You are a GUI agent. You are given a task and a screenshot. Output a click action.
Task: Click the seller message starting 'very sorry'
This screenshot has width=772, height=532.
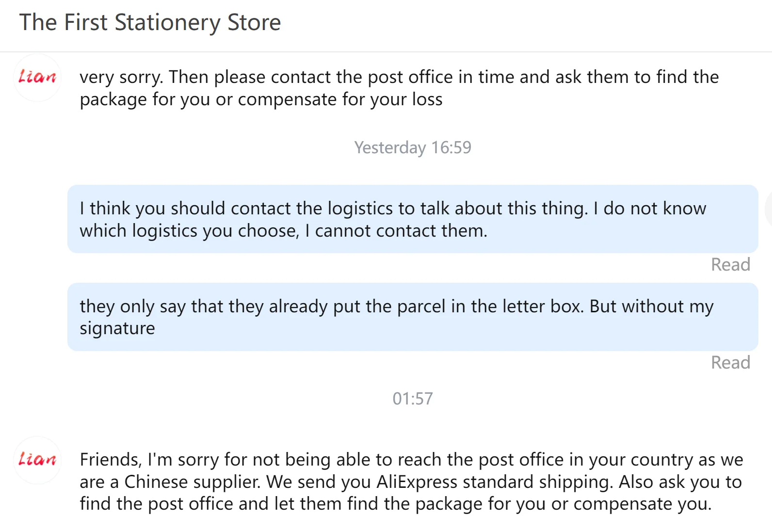pyautogui.click(x=399, y=88)
